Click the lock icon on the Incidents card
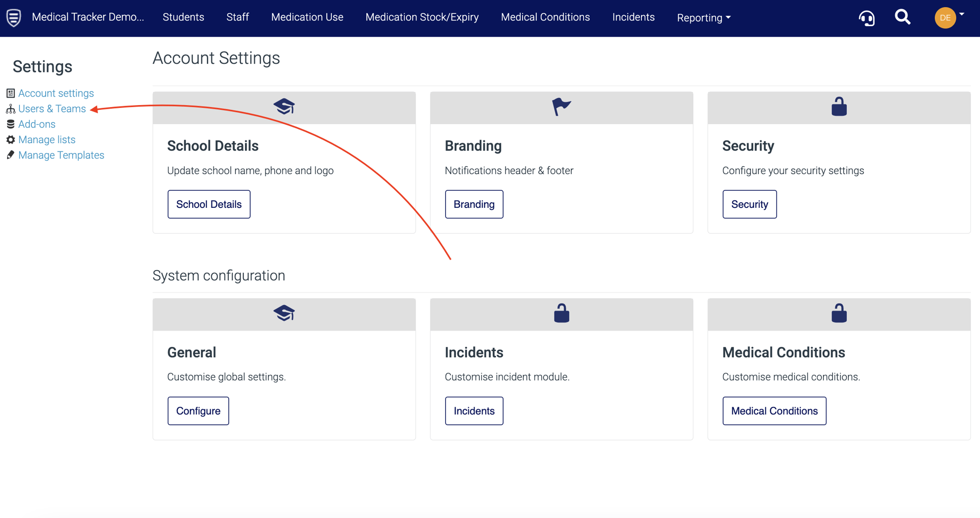The height and width of the screenshot is (518, 980). coord(561,313)
